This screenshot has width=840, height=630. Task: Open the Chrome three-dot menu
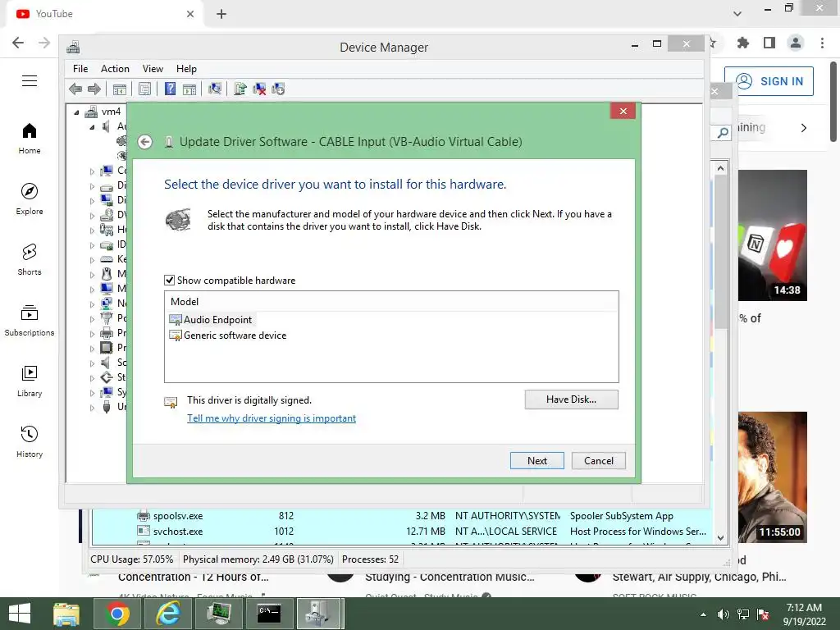(822, 43)
